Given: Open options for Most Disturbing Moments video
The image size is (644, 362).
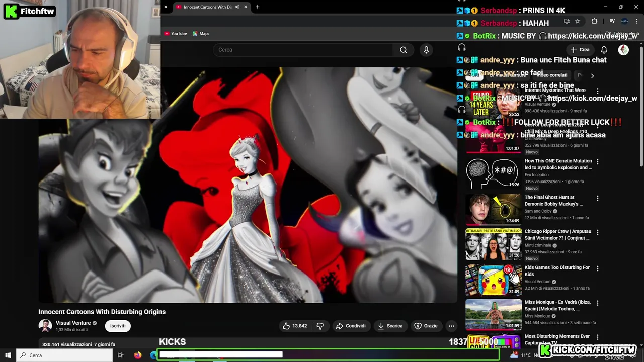Looking at the screenshot, I should coord(598,337).
